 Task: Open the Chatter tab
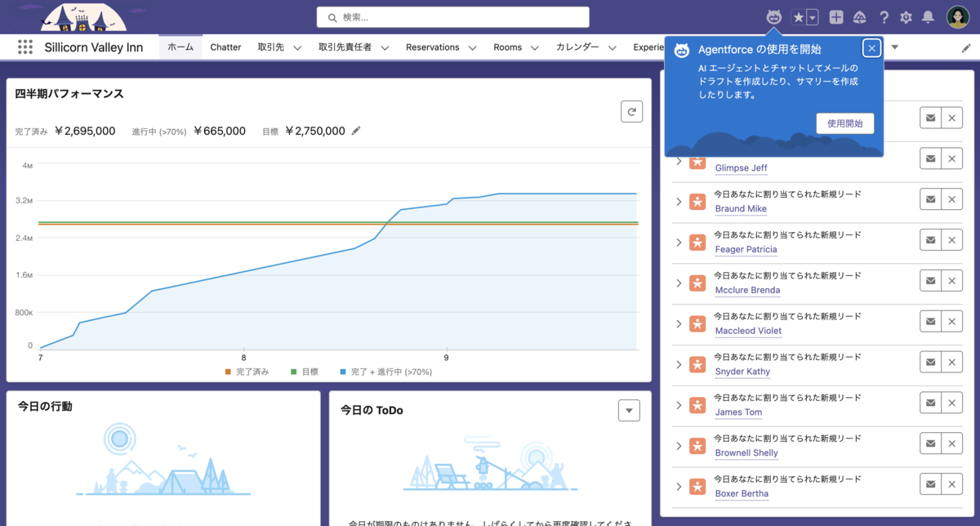pyautogui.click(x=225, y=47)
